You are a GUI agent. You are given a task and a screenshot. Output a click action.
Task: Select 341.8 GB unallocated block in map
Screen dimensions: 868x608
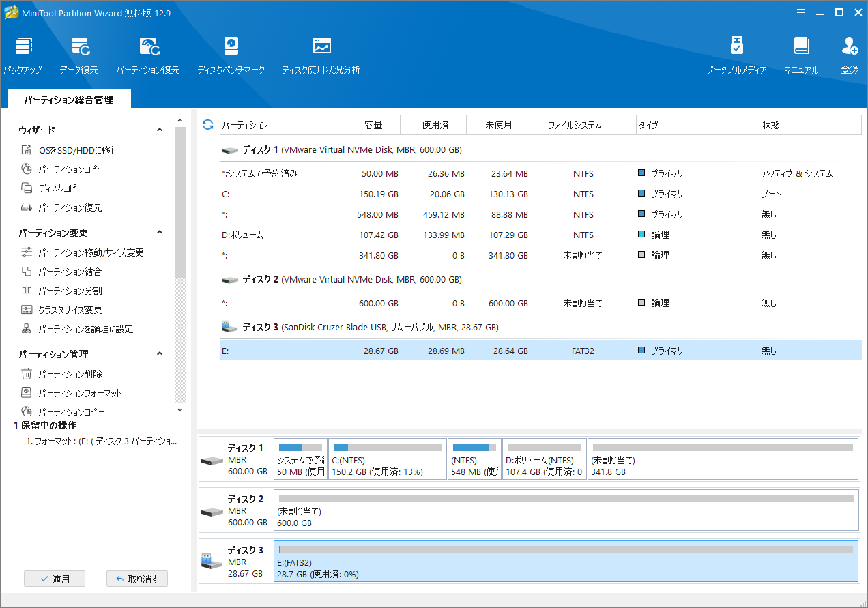tap(723, 459)
